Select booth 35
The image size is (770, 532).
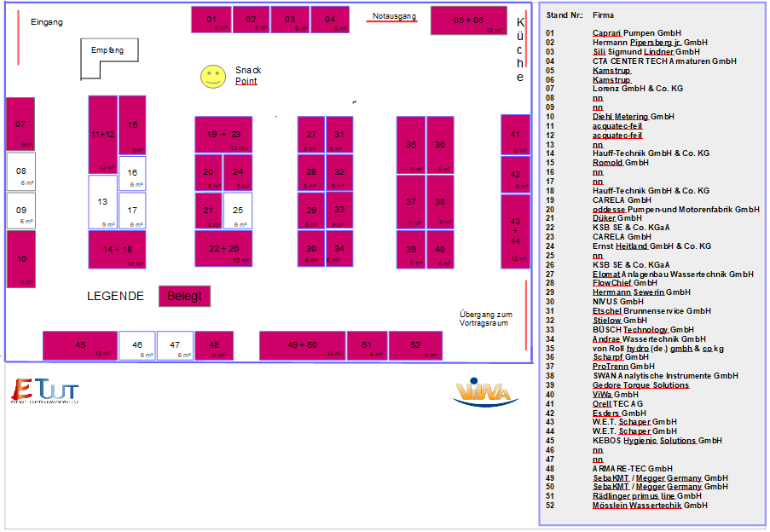[411, 145]
